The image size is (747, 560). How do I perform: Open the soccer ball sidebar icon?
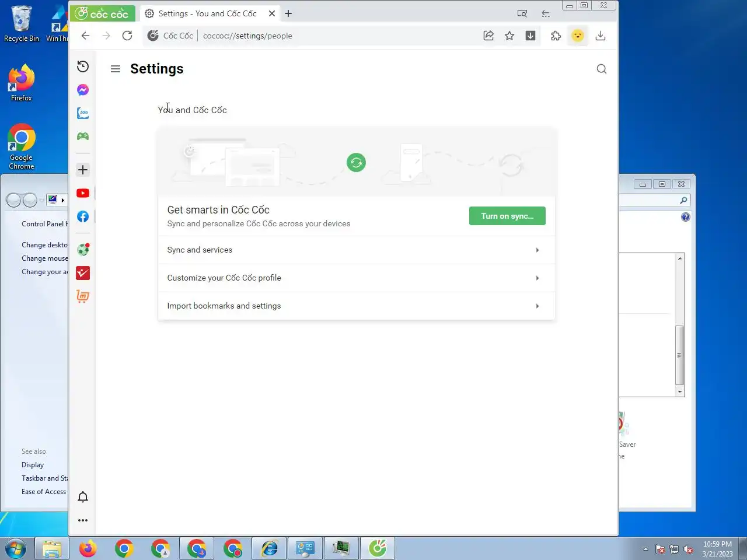coord(83,250)
